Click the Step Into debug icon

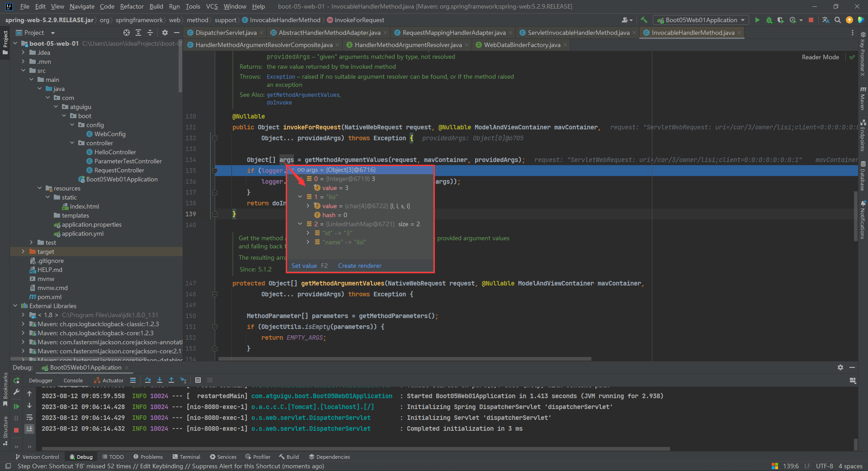pyautogui.click(x=160, y=380)
